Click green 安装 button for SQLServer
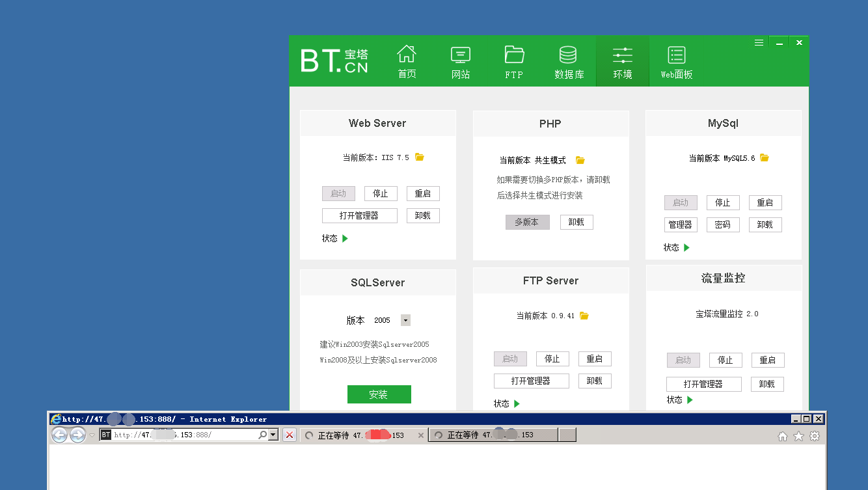Image resolution: width=868 pixels, height=490 pixels. pyautogui.click(x=379, y=394)
